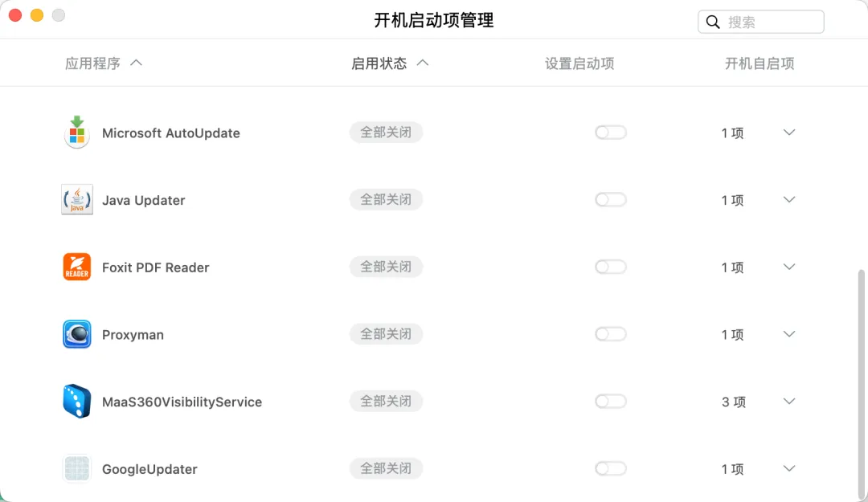Expand Proxyman startup items chevron
The height and width of the screenshot is (502, 868).
click(x=789, y=334)
